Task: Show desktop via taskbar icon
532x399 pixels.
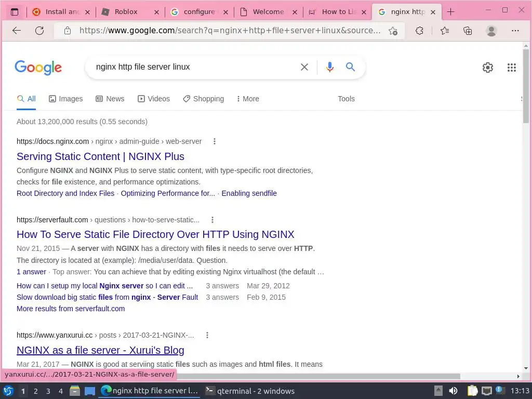Action: [x=89, y=391]
